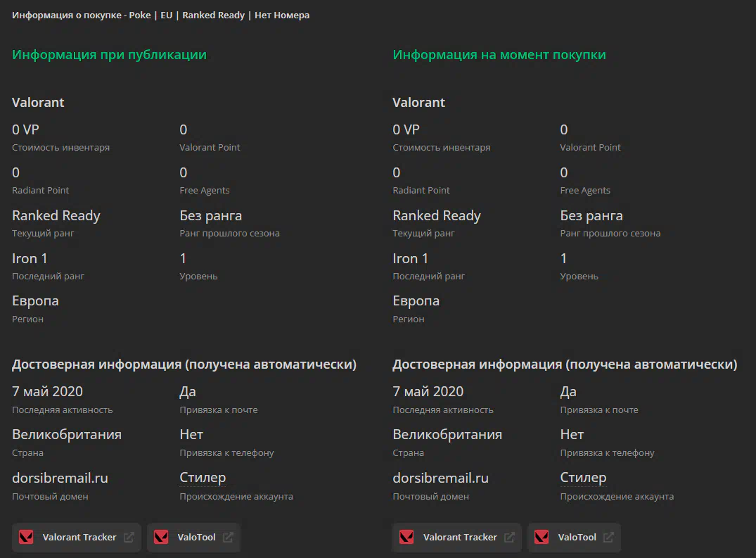Select the 'Информация на момент покупки' heading
Viewport: 756px width, 558px height.
coord(499,55)
